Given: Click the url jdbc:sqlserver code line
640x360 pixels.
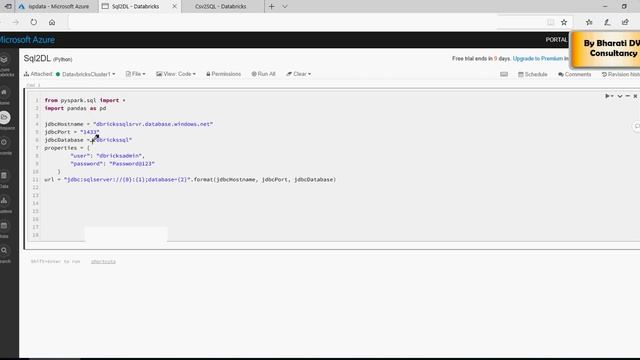Looking at the screenshot, I should click(190, 180).
